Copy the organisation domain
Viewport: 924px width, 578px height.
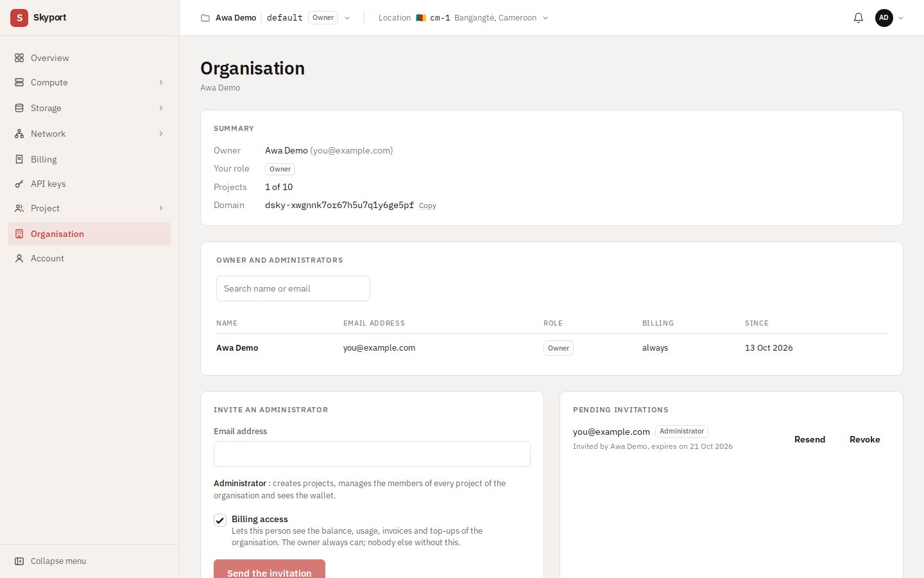427,206
